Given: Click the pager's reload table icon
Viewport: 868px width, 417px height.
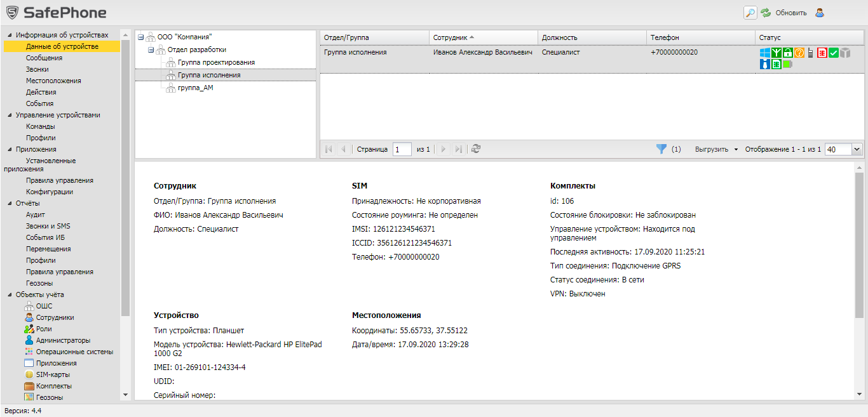Looking at the screenshot, I should coord(476,149).
